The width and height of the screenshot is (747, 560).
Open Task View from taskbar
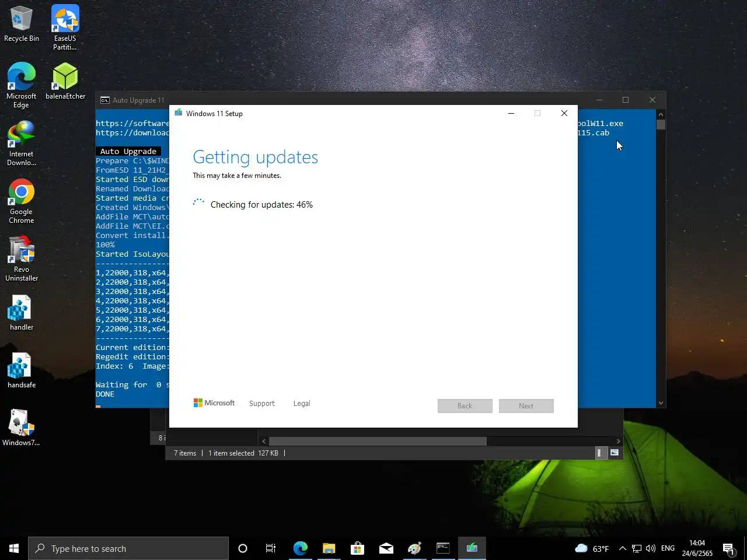point(271,548)
